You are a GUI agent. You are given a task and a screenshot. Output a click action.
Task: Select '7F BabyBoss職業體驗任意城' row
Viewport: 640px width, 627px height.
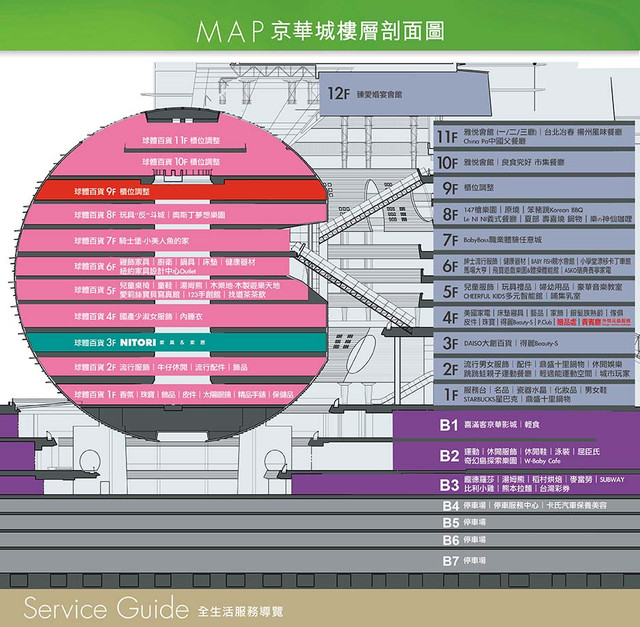pyautogui.click(x=534, y=240)
